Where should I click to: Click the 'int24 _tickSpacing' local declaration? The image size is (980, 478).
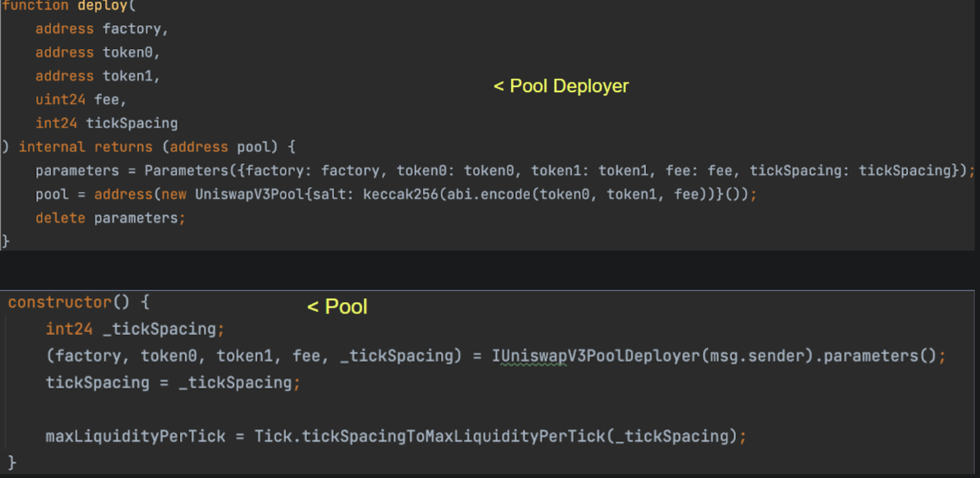click(x=132, y=329)
